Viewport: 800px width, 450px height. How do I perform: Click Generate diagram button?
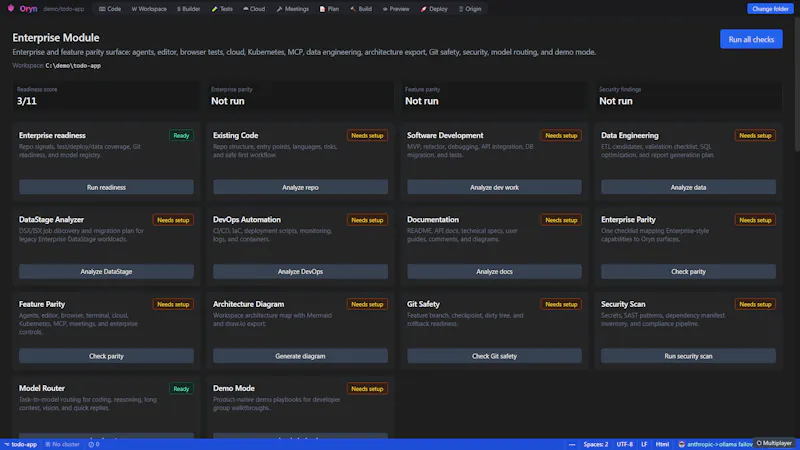tap(300, 356)
